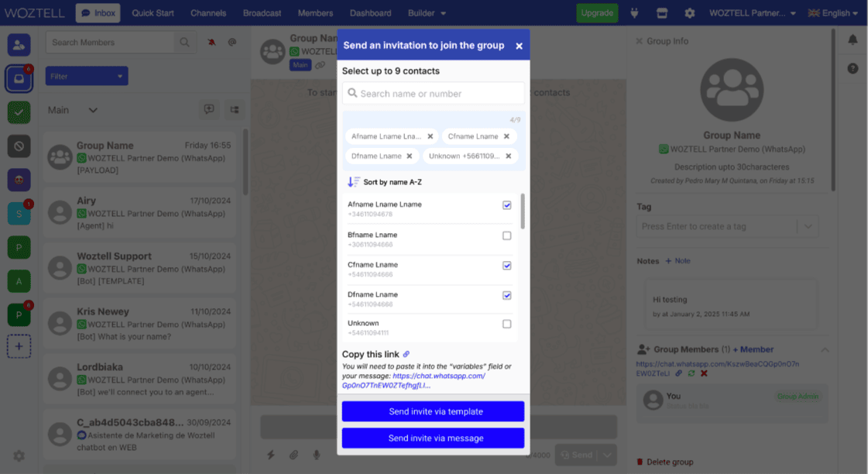Viewport: 868px width, 474px height.
Task: Expand the English language dropdown
Action: (833, 13)
